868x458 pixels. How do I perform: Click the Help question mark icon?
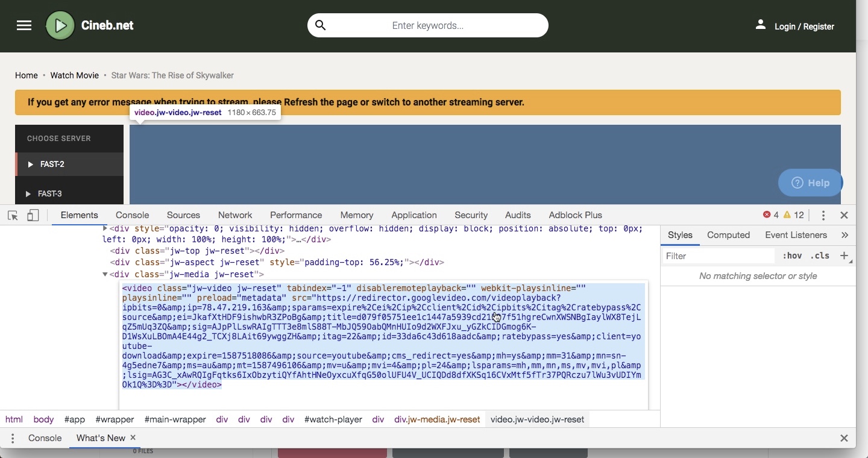(797, 183)
